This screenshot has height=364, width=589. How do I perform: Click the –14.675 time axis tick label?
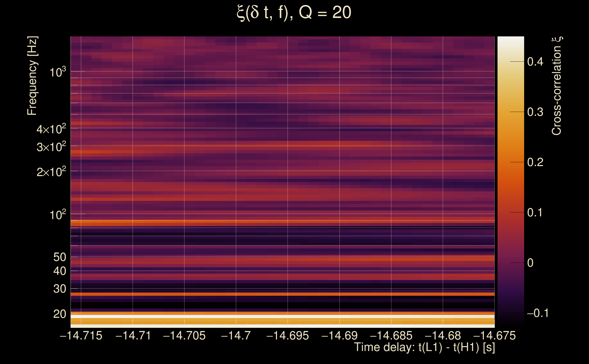point(494,336)
